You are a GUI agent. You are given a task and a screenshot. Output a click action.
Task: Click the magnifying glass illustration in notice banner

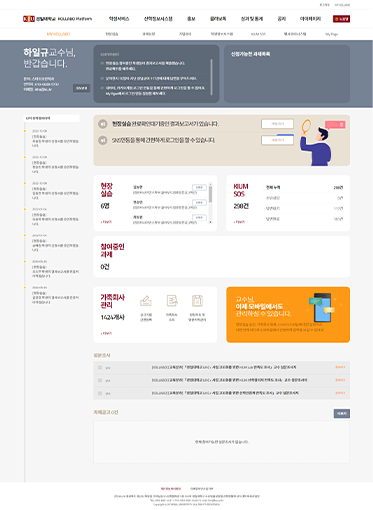point(306,127)
